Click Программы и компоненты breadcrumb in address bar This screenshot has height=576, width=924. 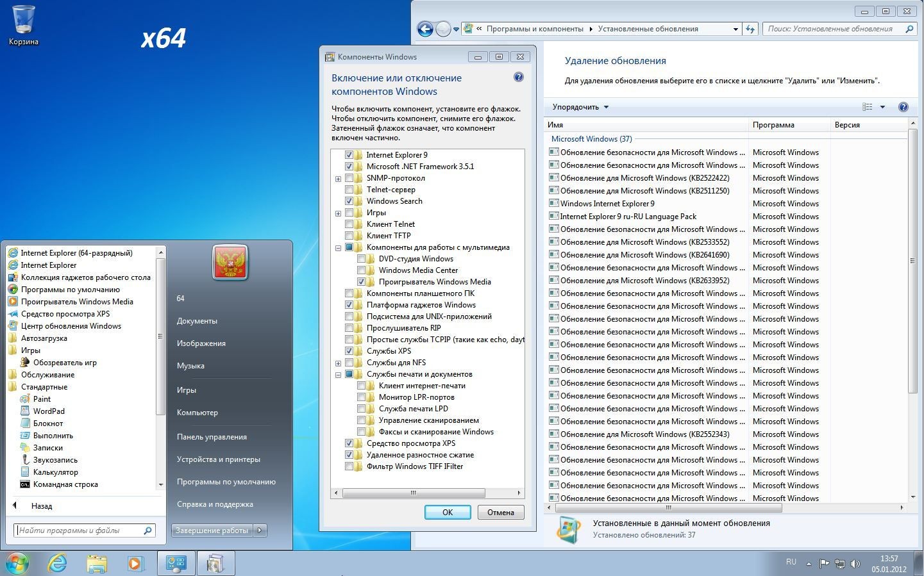(535, 29)
